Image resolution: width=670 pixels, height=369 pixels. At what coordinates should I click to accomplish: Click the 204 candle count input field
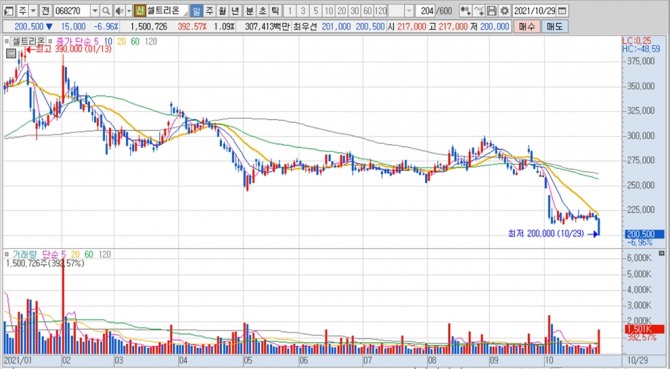pyautogui.click(x=426, y=11)
